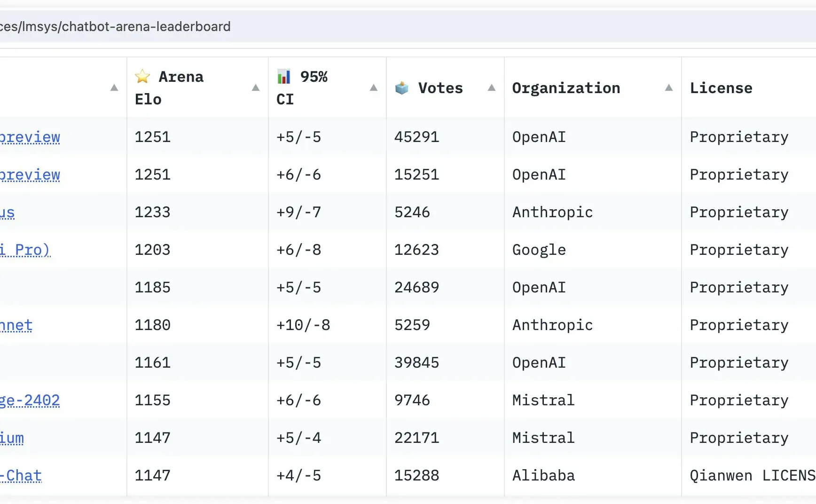The image size is (816, 504).
Task: Select the Elo 1233 cell
Action: pos(197,212)
